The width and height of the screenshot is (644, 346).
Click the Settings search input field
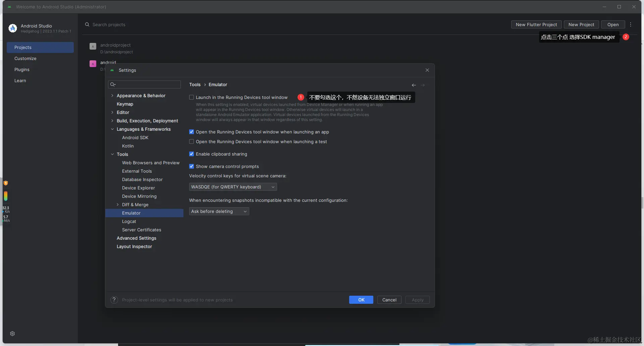coord(144,84)
